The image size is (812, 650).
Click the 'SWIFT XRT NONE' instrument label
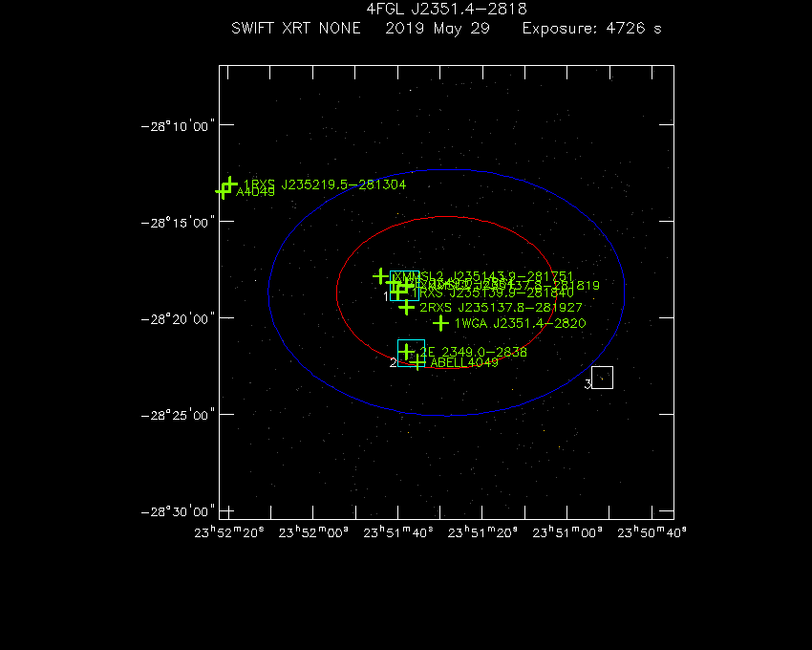click(296, 28)
